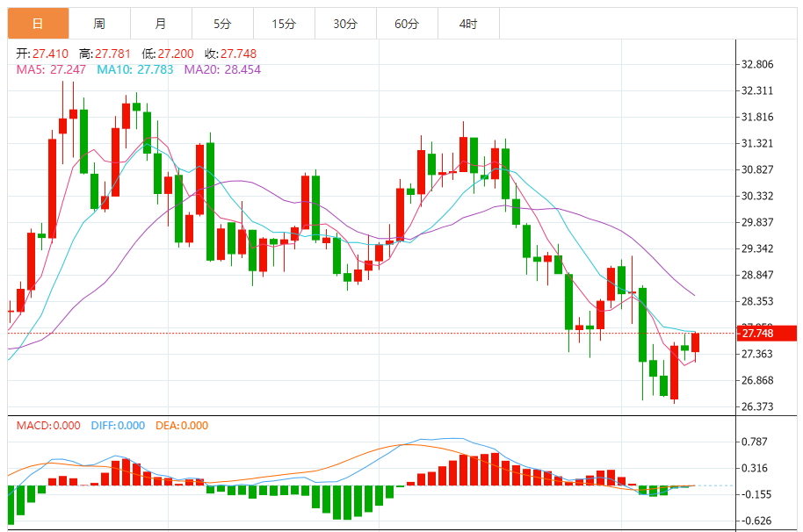Viewport: 803px width, 532px height.
Task: Click the 0.787 MACD axis label
Action: pyautogui.click(x=755, y=442)
